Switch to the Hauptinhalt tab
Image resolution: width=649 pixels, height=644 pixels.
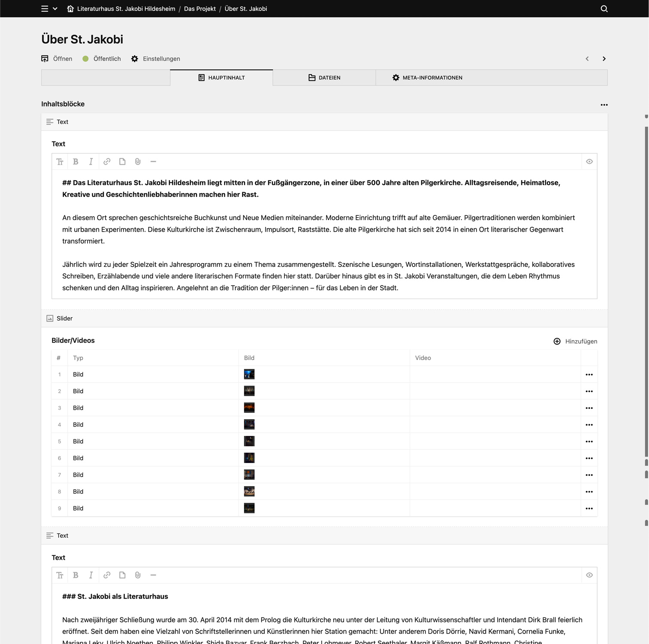[221, 78]
